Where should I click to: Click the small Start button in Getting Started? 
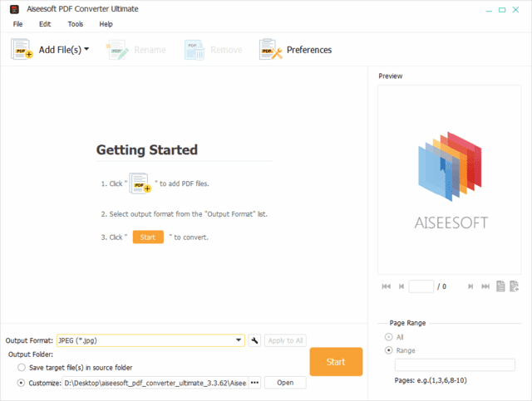148,237
